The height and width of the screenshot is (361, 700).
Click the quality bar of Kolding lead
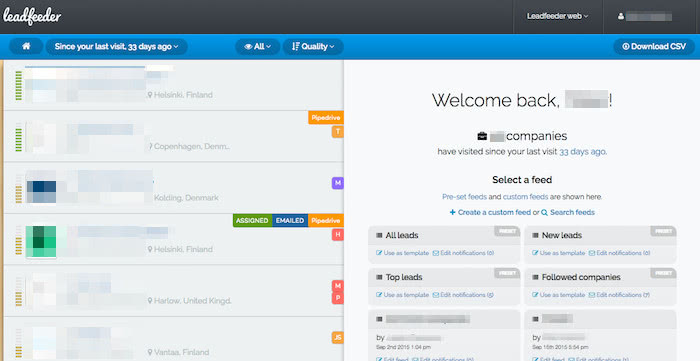coord(18,188)
